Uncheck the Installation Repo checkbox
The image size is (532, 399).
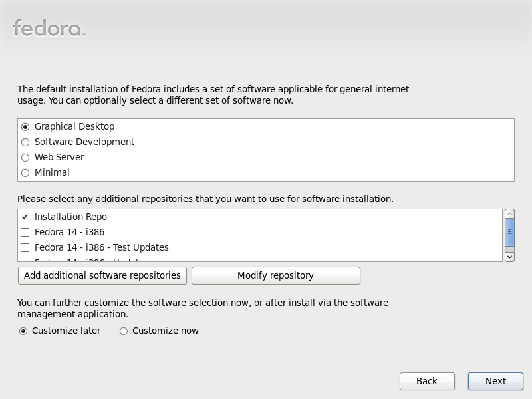point(25,217)
